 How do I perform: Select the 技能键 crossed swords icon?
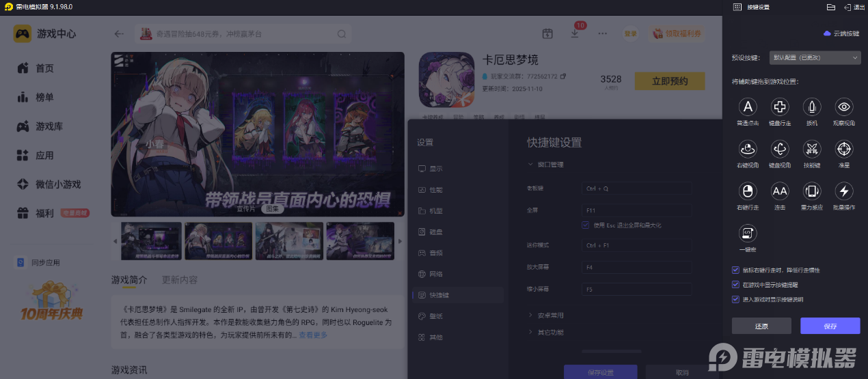tap(812, 149)
